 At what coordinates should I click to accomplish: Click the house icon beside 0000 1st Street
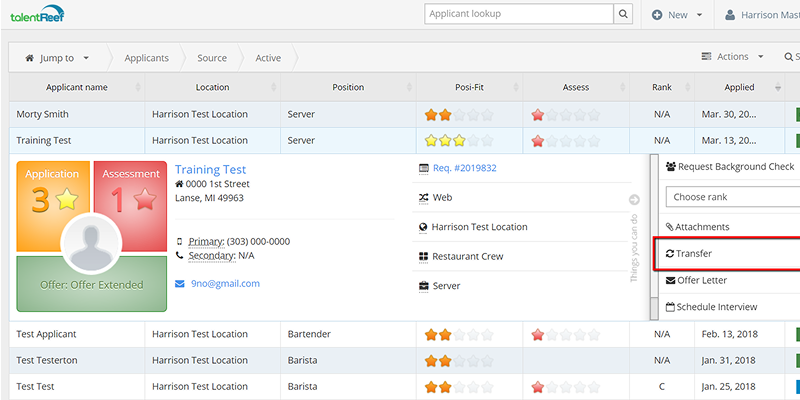click(179, 184)
